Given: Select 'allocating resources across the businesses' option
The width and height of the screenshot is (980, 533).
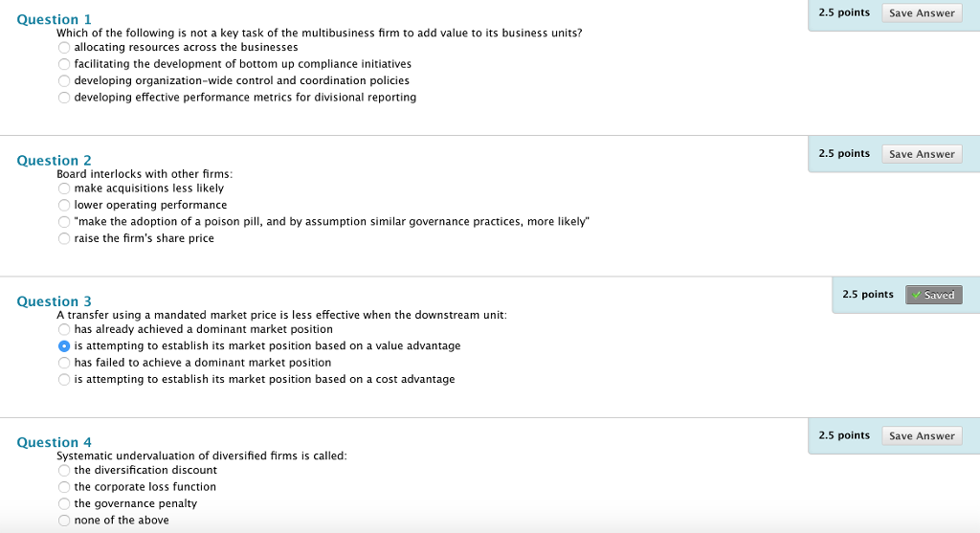Looking at the screenshot, I should click(x=64, y=47).
